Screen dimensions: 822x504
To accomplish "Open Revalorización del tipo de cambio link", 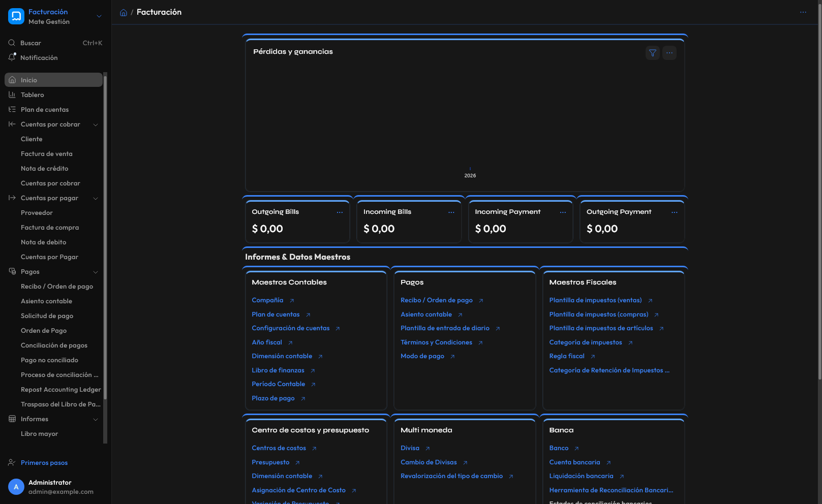I will 451,476.
